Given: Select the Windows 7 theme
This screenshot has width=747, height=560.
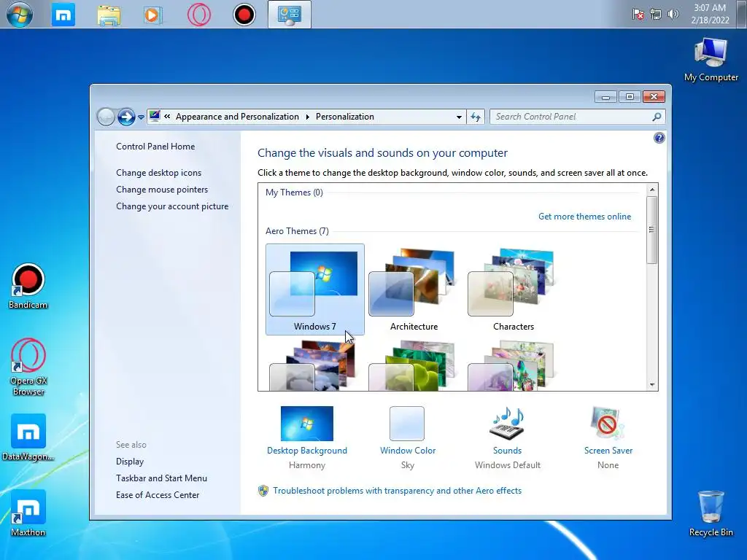Looking at the screenshot, I should click(315, 289).
